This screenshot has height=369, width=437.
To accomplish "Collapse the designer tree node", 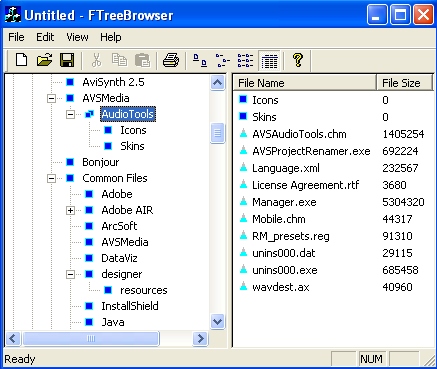I will [x=70, y=274].
